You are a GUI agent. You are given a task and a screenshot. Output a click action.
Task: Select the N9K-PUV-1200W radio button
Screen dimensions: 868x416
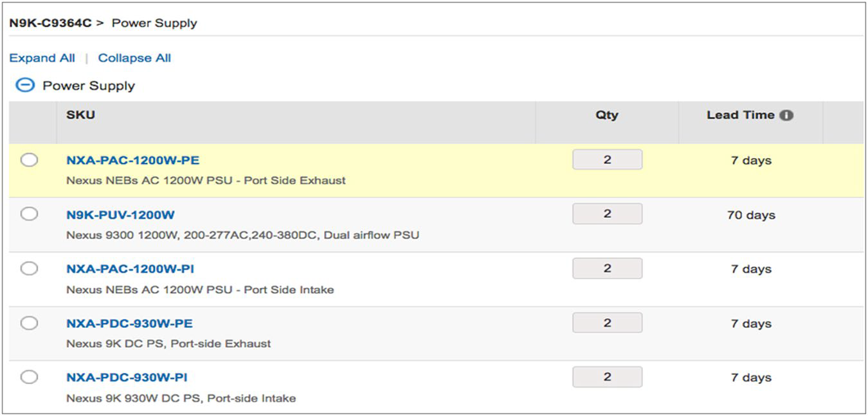coord(29,214)
